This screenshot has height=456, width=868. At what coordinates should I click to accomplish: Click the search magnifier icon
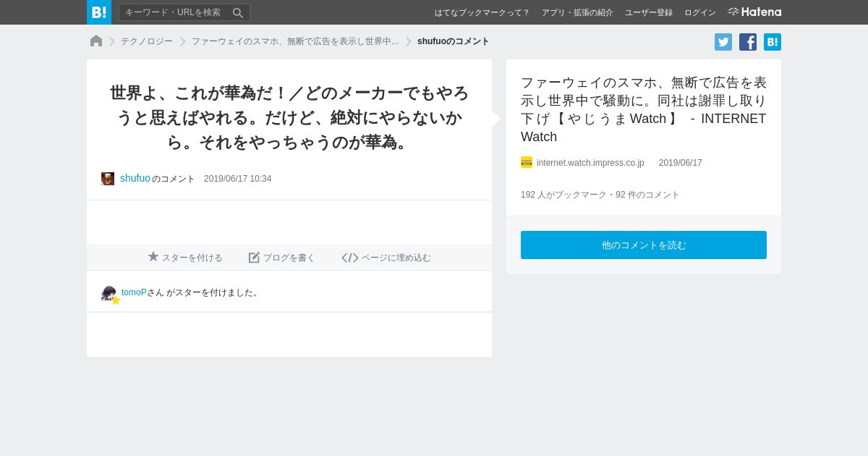(238, 12)
